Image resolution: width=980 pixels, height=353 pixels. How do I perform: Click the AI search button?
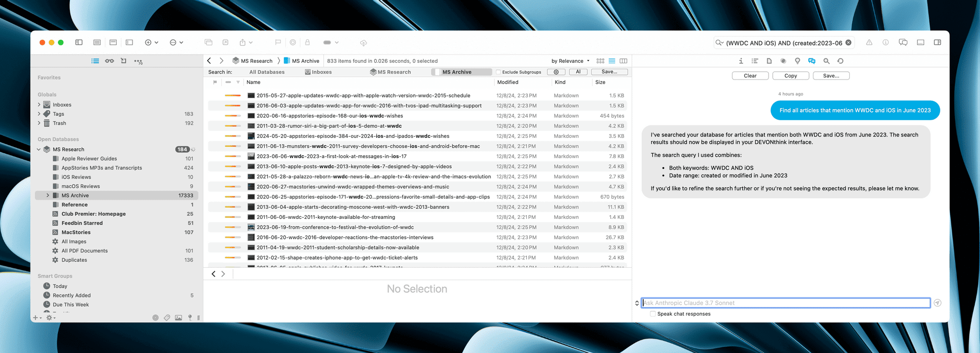pyautogui.click(x=578, y=72)
